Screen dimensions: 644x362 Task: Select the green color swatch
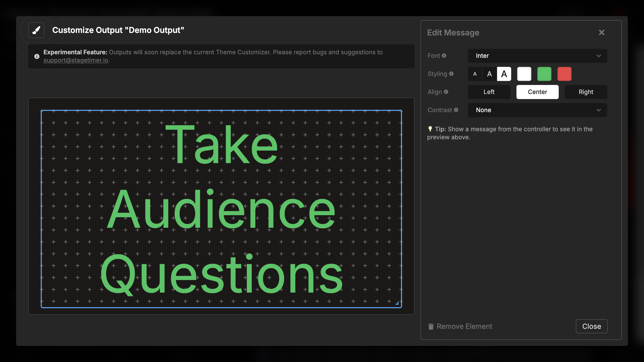544,74
